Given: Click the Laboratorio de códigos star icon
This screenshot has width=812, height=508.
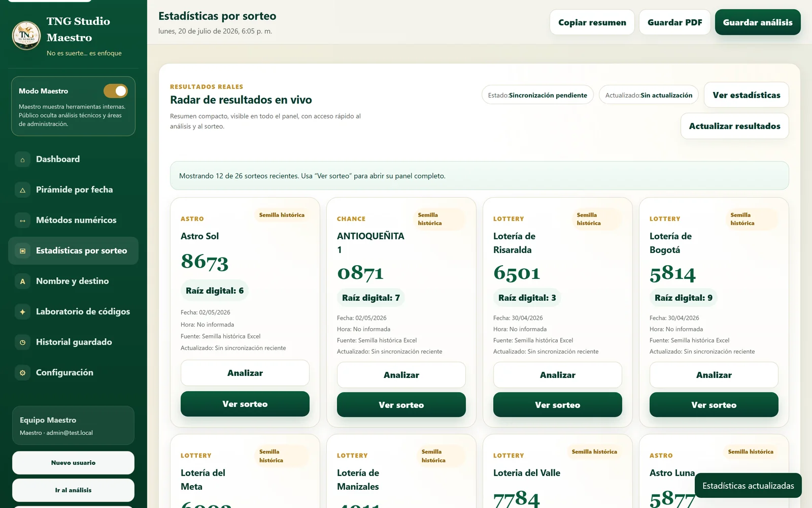Looking at the screenshot, I should (x=22, y=312).
